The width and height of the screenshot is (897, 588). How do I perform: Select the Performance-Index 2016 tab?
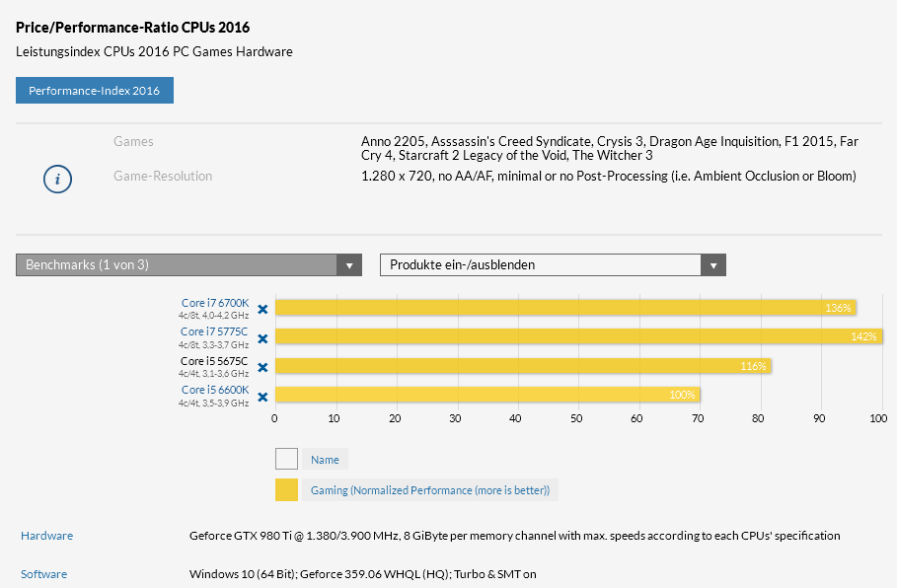(x=95, y=91)
